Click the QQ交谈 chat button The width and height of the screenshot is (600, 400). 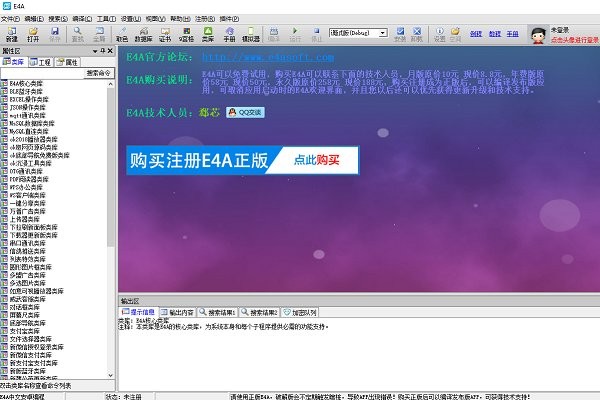[245, 112]
